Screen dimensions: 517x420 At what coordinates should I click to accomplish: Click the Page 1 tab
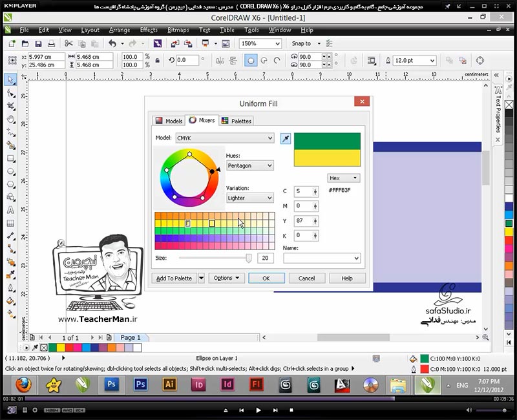(131, 337)
